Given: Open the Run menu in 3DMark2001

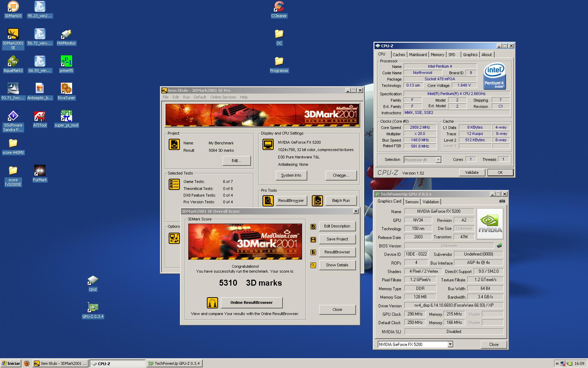Looking at the screenshot, I should [186, 97].
